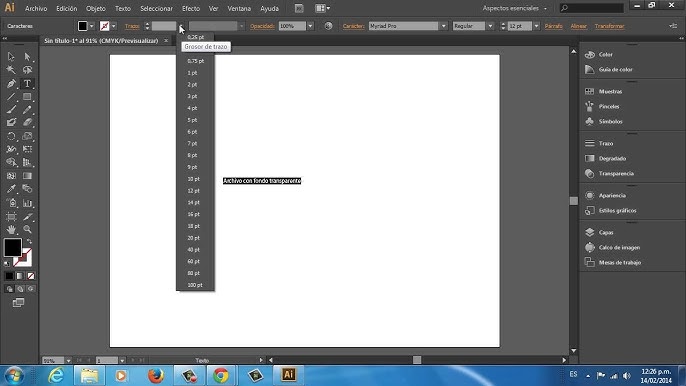686x386 pixels.
Task: Activate the fill color box in toolbox
Action: (x=13, y=248)
